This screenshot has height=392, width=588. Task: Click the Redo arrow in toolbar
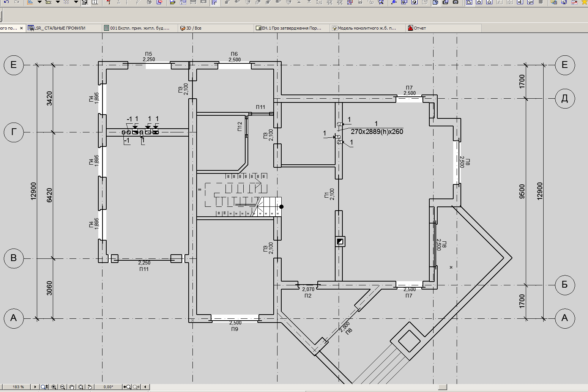(17, 2)
